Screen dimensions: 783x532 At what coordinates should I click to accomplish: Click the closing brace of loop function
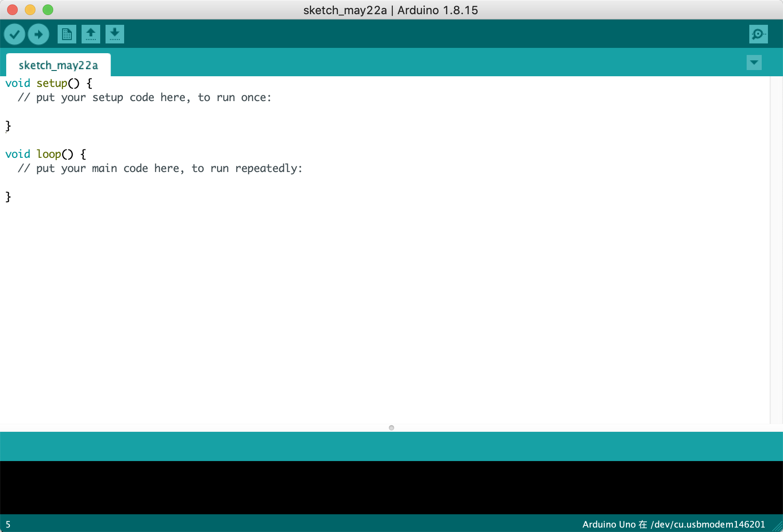[x=8, y=197]
